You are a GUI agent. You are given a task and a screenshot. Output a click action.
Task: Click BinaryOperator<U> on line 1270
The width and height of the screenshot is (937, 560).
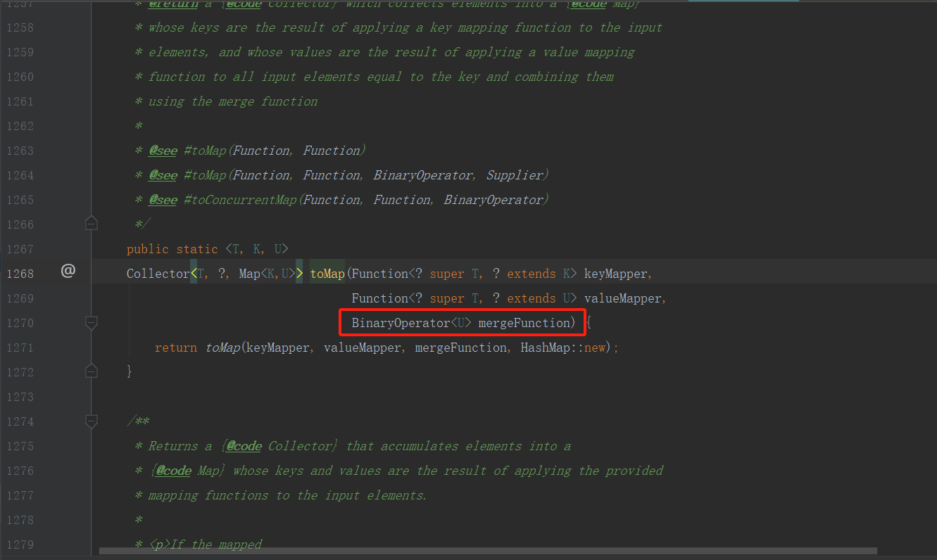[x=412, y=323]
